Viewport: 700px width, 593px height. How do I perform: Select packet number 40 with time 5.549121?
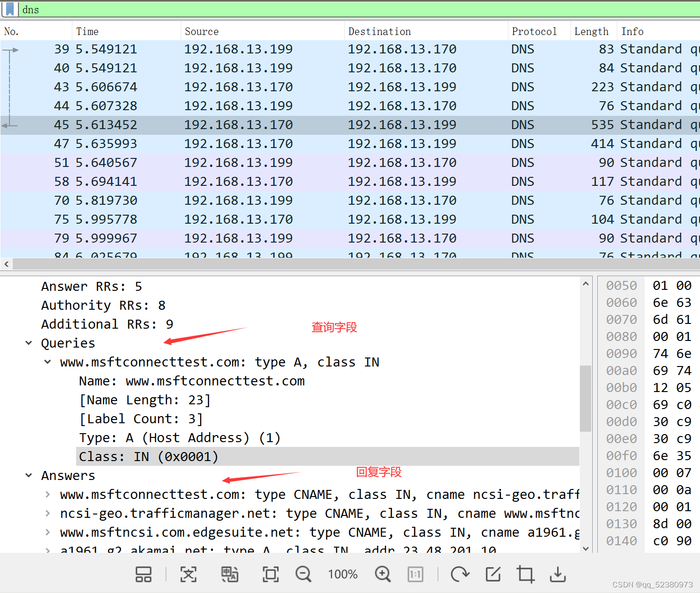[x=350, y=68]
